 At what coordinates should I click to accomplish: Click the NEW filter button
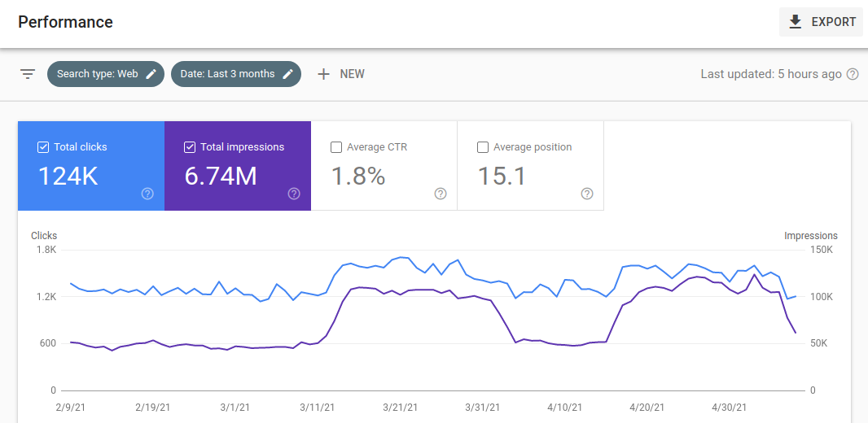(352, 74)
